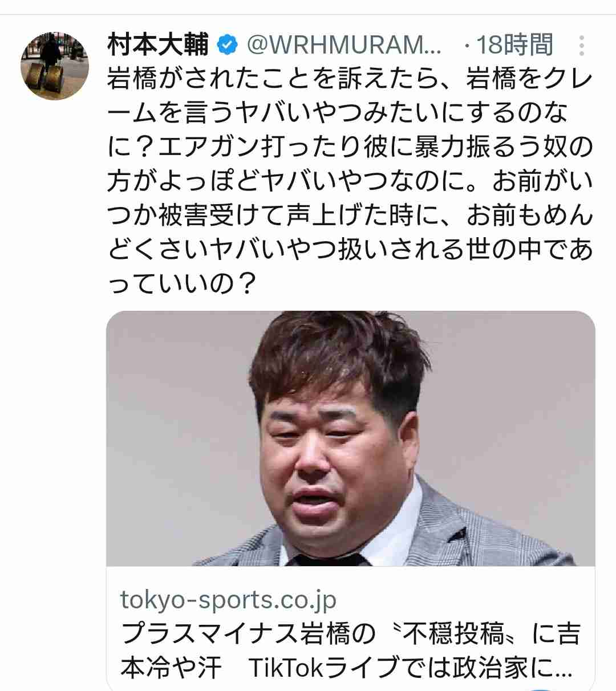Click the tweet line starting つか被害受けて

point(350,216)
